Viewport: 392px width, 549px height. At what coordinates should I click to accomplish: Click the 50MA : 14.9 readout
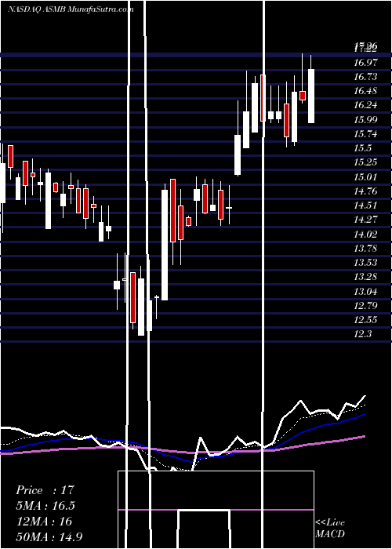pyautogui.click(x=49, y=536)
